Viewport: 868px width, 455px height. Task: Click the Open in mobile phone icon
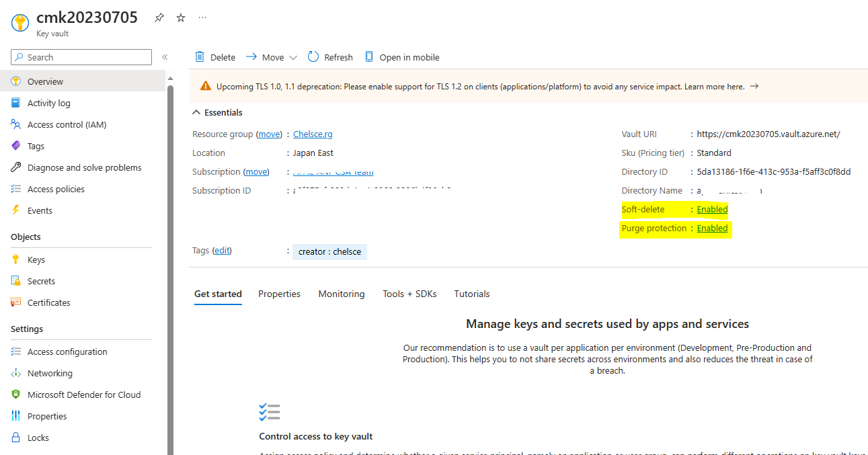coord(369,56)
